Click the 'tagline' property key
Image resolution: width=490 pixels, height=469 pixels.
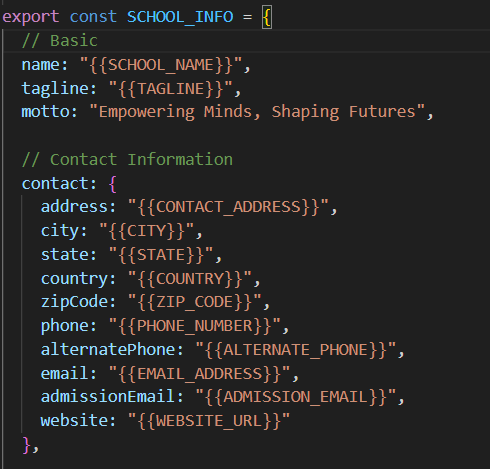pos(55,89)
